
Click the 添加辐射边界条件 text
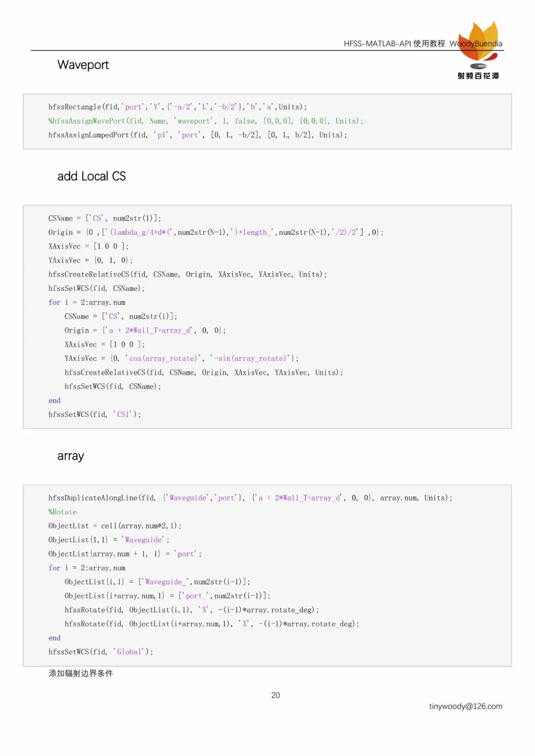pos(81,673)
